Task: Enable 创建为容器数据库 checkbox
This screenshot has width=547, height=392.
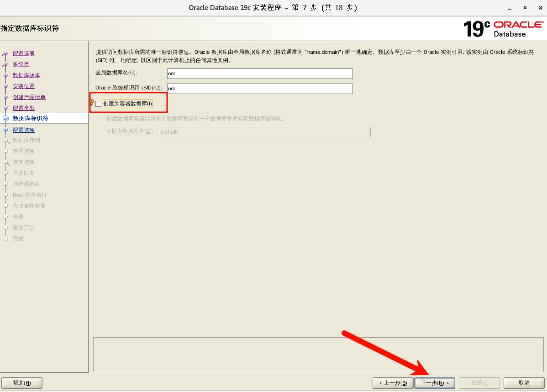Action: click(99, 104)
